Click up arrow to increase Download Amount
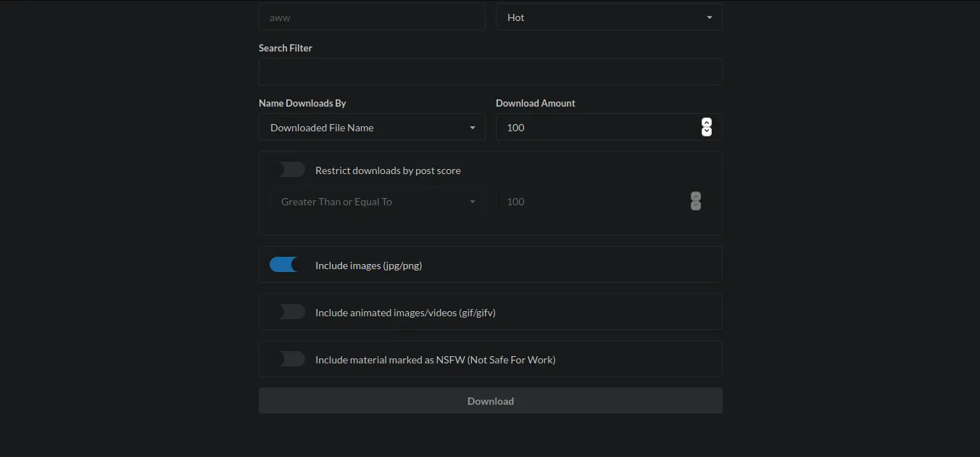980x457 pixels. tap(706, 122)
